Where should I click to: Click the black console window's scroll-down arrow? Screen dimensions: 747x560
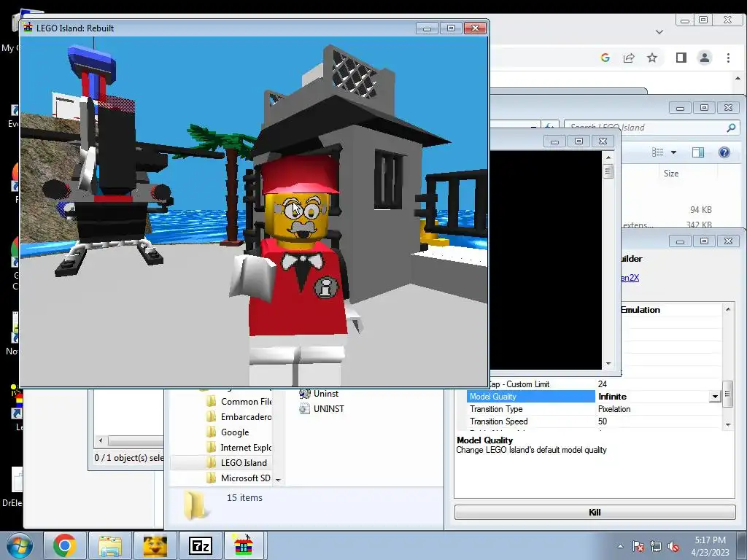point(608,364)
